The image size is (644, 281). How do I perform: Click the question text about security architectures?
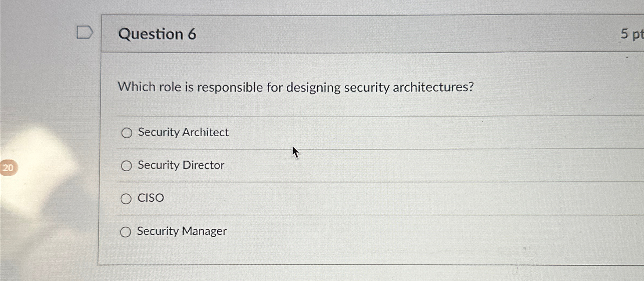[x=296, y=87]
